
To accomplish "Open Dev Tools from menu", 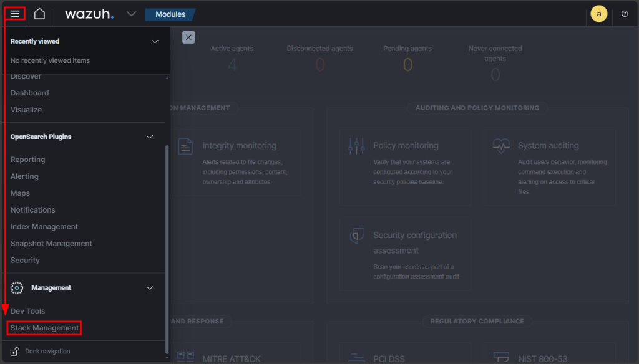I will 27,311.
